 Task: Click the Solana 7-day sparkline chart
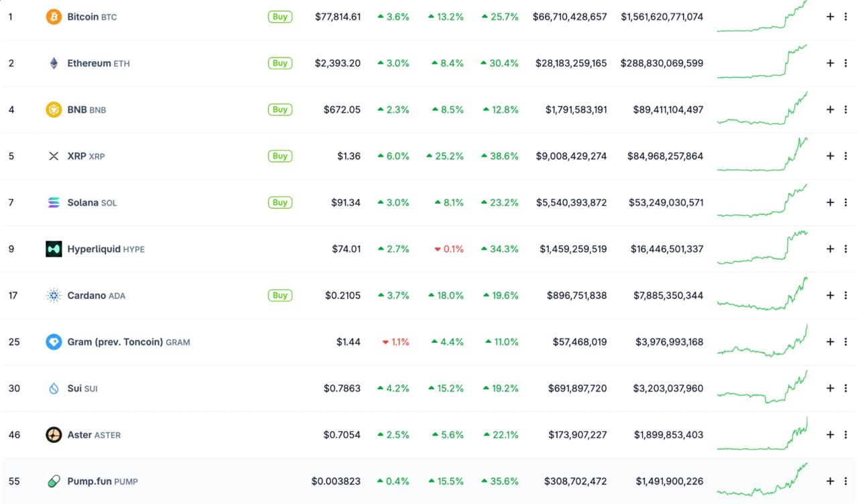pyautogui.click(x=762, y=201)
